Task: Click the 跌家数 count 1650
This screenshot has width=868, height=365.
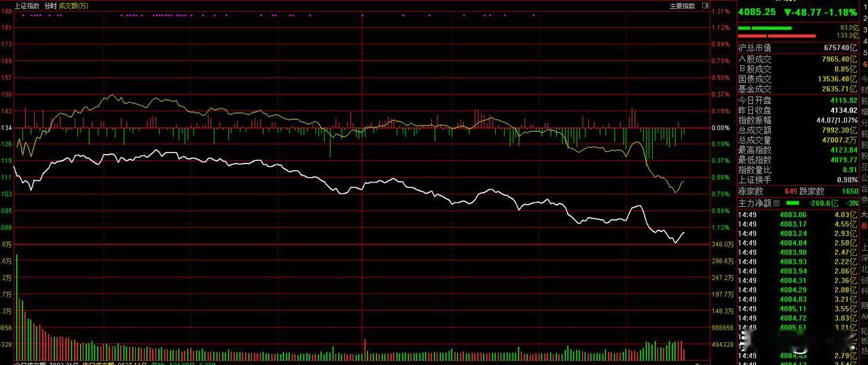Action: (x=850, y=191)
